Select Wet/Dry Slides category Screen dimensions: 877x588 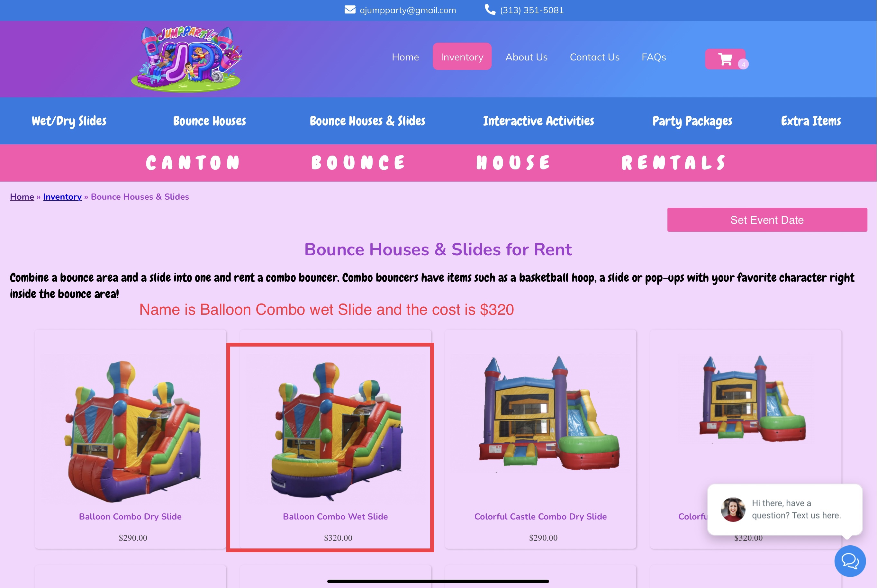coord(69,121)
